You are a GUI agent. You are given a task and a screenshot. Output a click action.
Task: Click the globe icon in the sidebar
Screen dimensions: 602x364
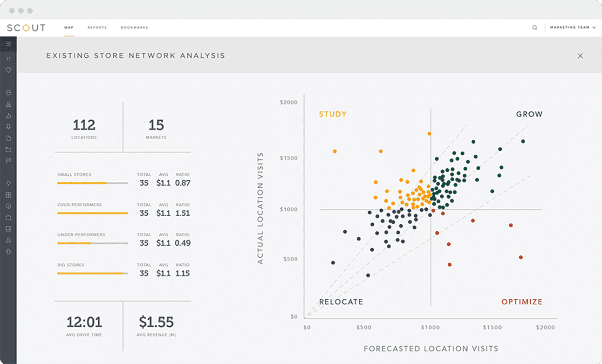8,206
